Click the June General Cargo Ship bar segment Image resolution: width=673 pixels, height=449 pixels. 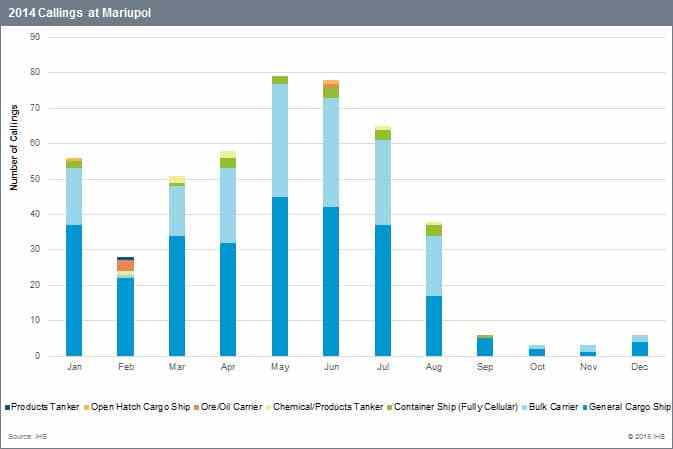(x=331, y=282)
